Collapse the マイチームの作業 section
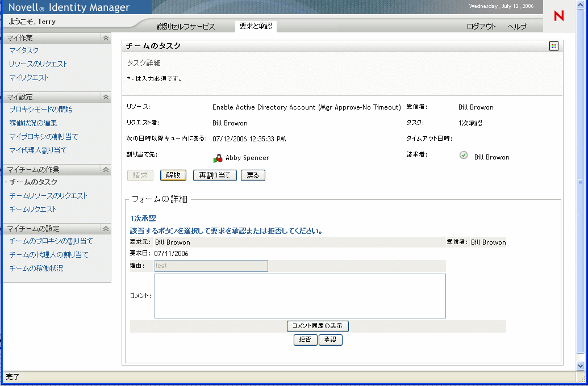Screen dimensions: 588x386 tap(106, 170)
